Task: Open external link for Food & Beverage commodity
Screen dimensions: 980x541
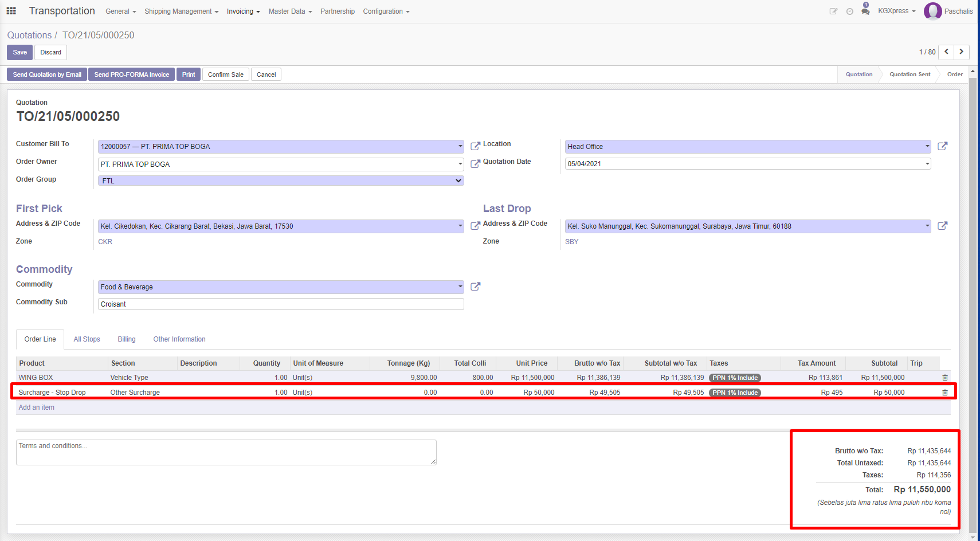Action: 475,287
